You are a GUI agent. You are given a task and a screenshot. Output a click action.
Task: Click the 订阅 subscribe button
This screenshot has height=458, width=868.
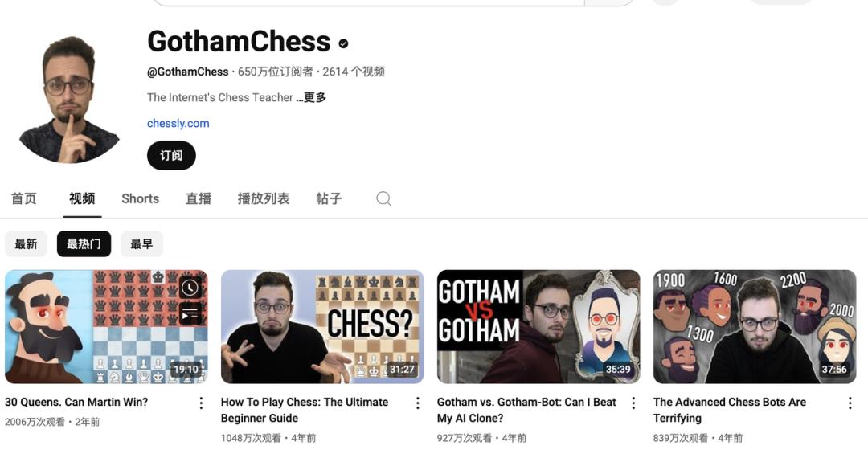click(171, 155)
